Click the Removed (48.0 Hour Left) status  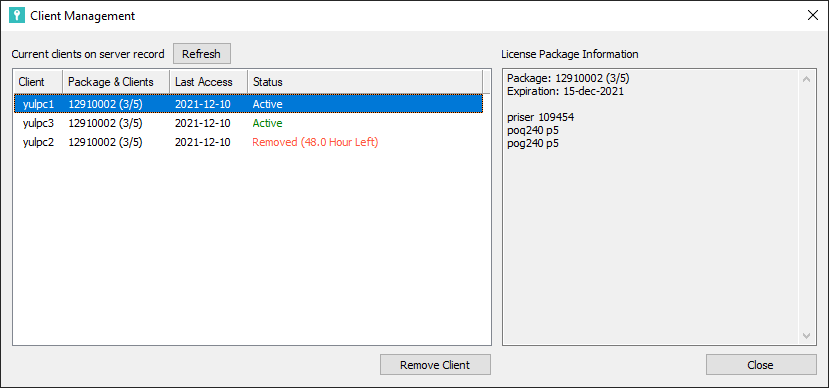315,142
